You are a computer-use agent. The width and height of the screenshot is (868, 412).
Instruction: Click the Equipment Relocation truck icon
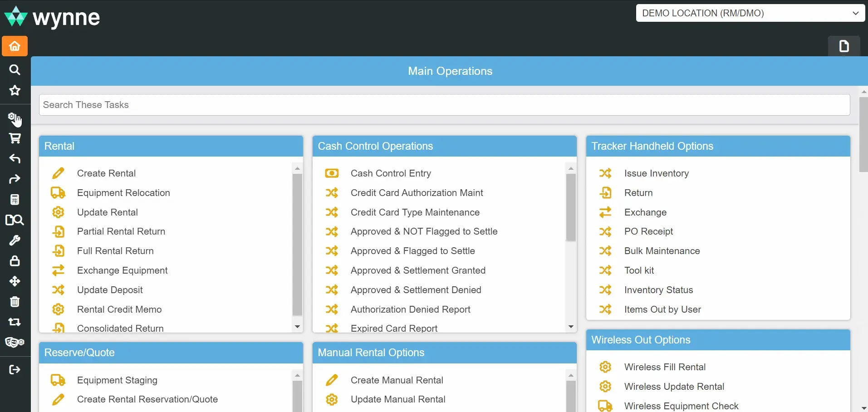(x=57, y=193)
